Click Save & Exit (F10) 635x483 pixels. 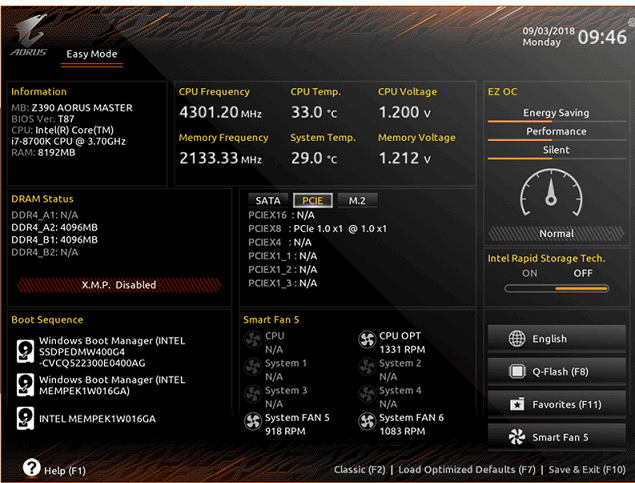[x=587, y=470]
